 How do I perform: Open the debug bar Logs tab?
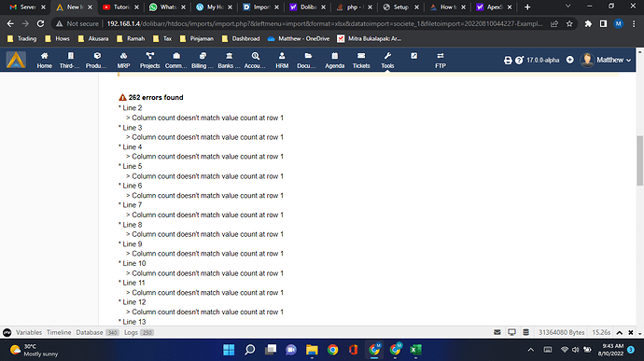coord(139,332)
